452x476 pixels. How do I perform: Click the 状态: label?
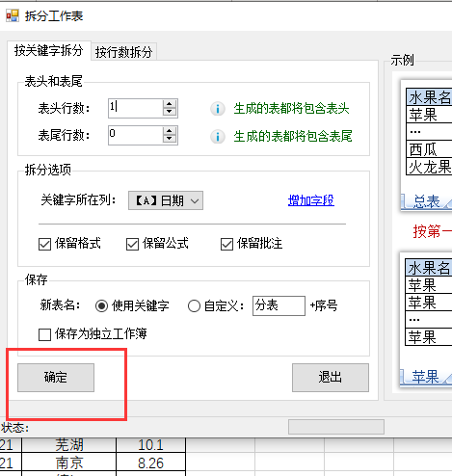[14, 428]
